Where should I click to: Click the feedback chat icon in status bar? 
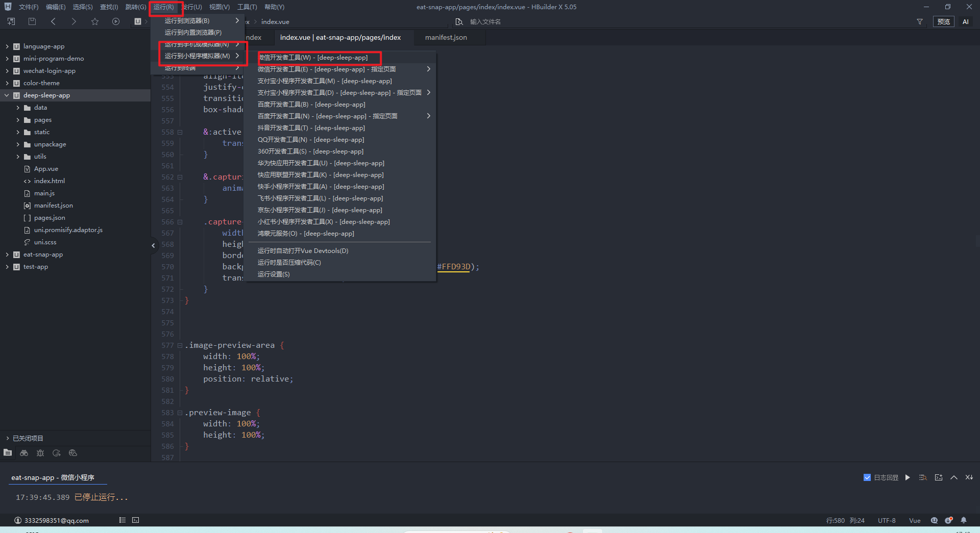click(x=934, y=520)
